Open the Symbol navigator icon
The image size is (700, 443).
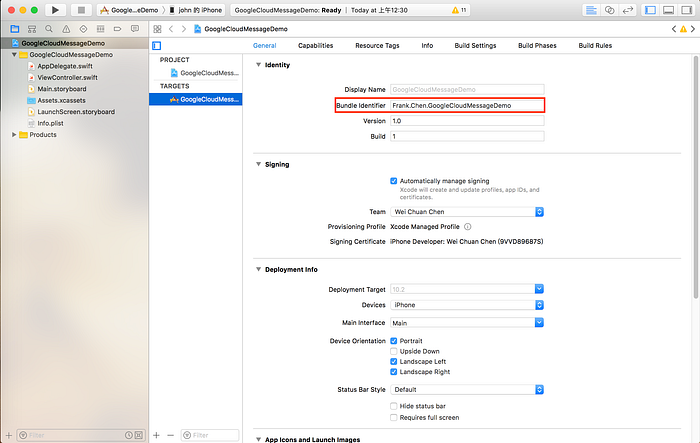coord(32,29)
